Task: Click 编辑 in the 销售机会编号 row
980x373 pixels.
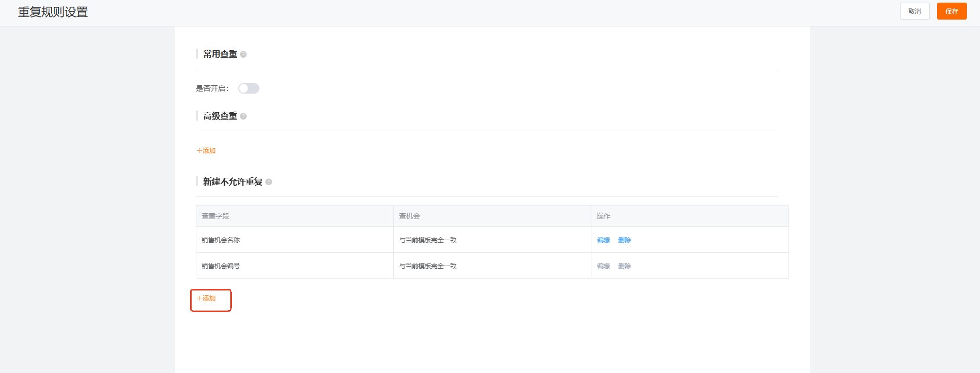Action: 603,266
